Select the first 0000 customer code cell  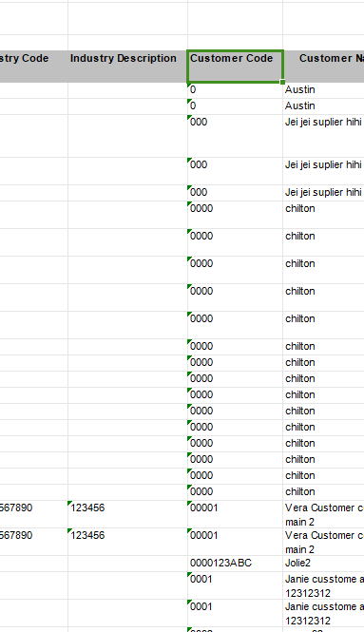[x=235, y=215]
